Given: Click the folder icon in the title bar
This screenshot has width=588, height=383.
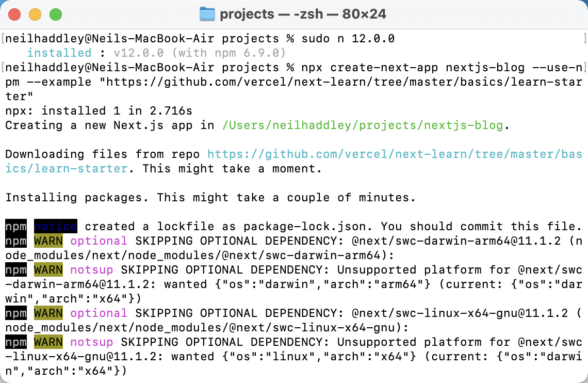Looking at the screenshot, I should pyautogui.click(x=207, y=14).
